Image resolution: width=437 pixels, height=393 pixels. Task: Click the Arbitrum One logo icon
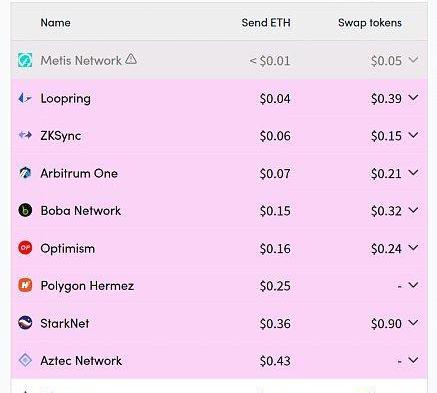(25, 173)
